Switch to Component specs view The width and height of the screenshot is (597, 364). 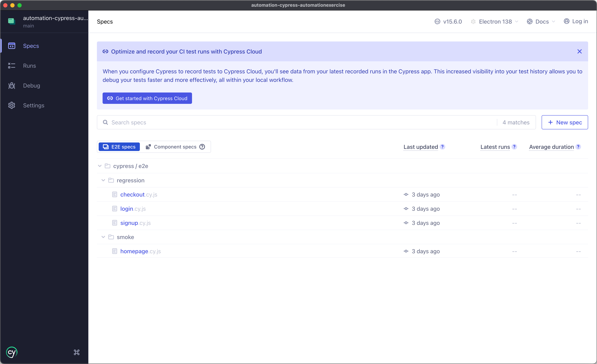pos(175,147)
